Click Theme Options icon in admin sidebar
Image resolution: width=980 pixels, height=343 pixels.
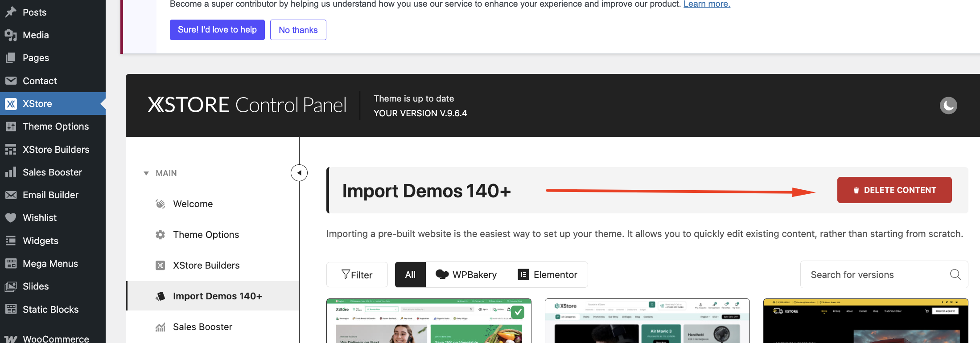click(x=11, y=127)
